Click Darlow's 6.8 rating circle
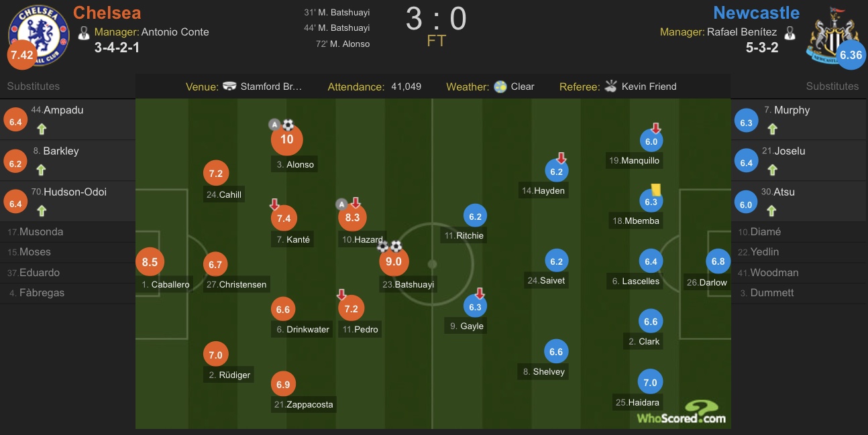Screen dimensions: 868x435 [x=718, y=261]
